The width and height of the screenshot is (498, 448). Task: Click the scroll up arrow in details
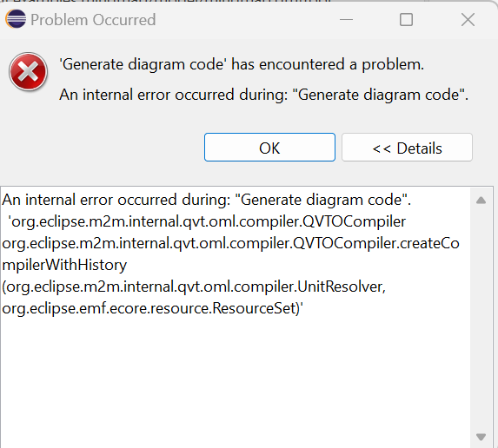pyautogui.click(x=481, y=201)
